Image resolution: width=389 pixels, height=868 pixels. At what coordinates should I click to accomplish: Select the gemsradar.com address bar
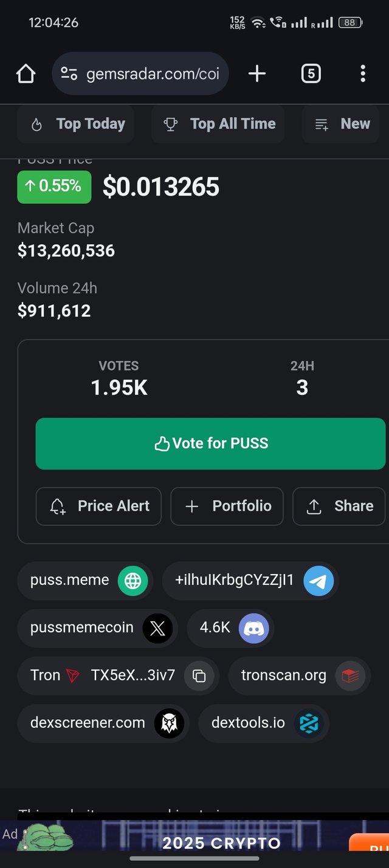pyautogui.click(x=140, y=74)
